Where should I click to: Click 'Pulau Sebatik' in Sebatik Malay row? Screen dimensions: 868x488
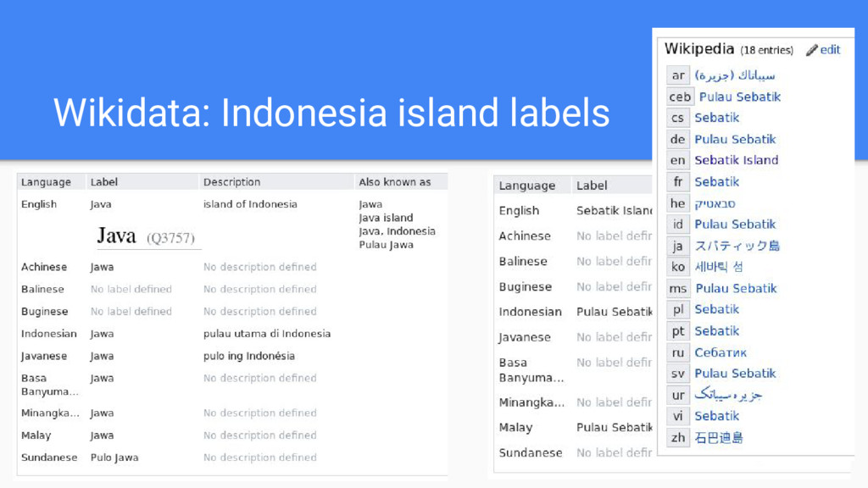614,428
